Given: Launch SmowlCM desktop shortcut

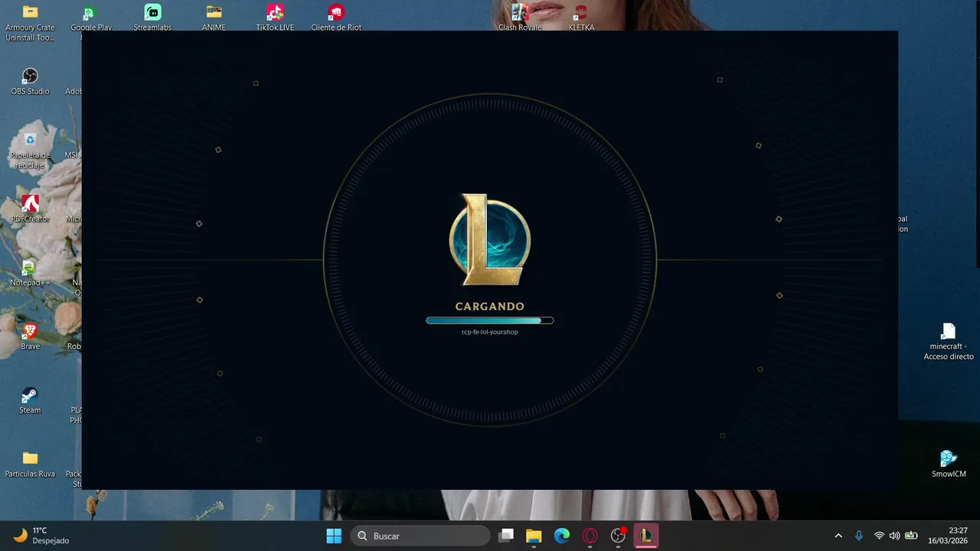Looking at the screenshot, I should coord(949,465).
